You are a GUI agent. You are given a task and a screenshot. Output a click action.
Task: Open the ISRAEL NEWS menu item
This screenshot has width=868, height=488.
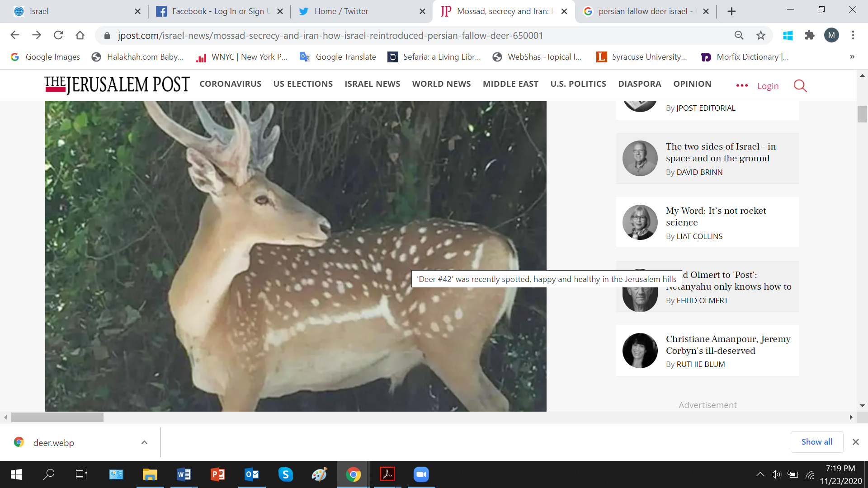372,84
